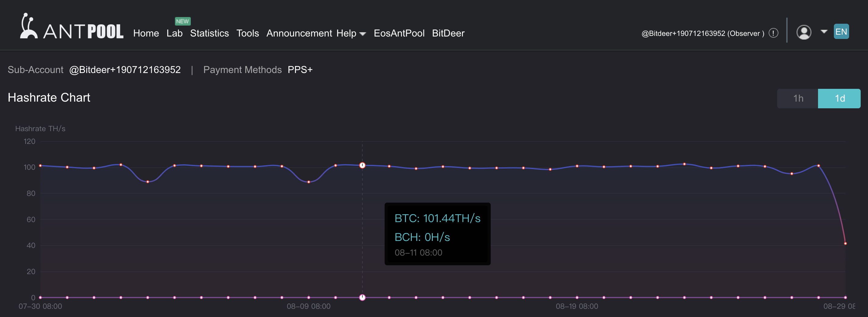Viewport: 868px width, 317px height.
Task: Open the Statistics menu item
Action: (209, 33)
